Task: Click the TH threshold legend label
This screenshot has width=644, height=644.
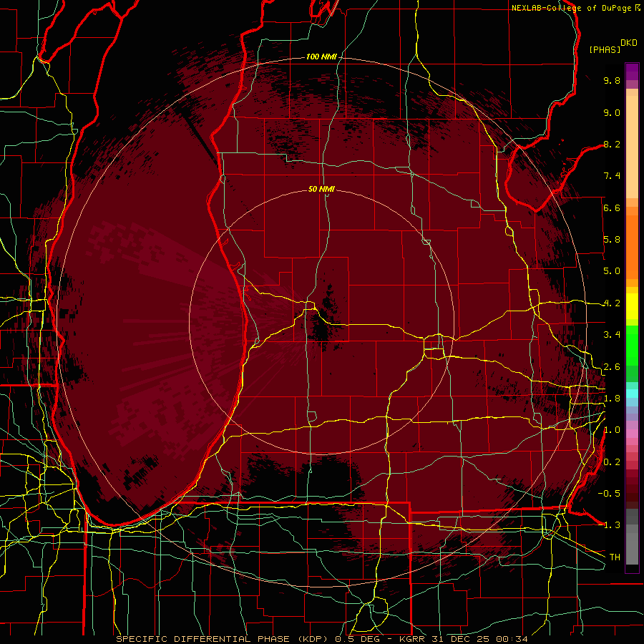Action: point(615,557)
